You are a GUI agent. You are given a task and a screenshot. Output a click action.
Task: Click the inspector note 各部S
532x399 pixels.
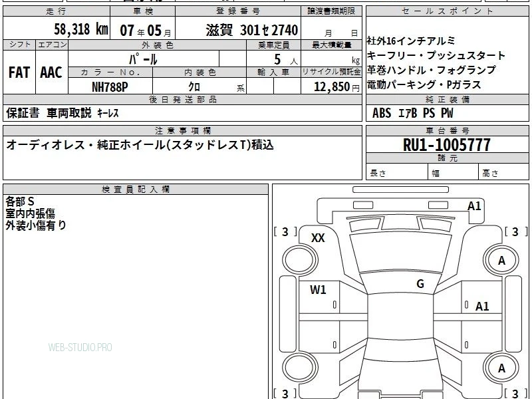[x=20, y=201]
